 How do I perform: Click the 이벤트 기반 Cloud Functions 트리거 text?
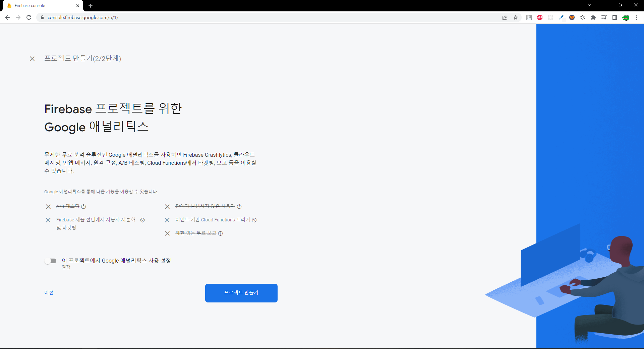click(x=213, y=220)
